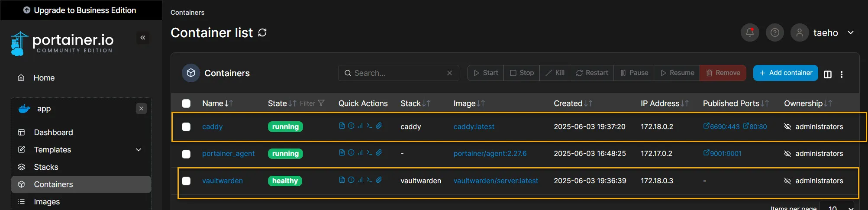Open exec console icon for vaultwarden
Viewport: 868px width, 210px height.
(x=369, y=180)
